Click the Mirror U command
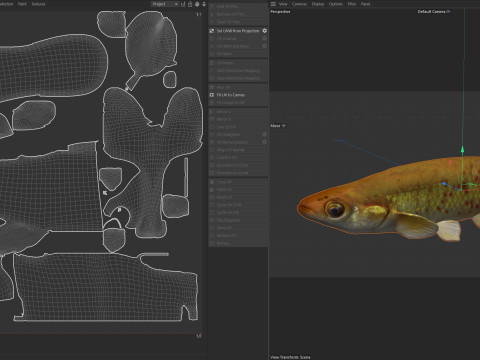This screenshot has width=480, height=360. [238, 111]
